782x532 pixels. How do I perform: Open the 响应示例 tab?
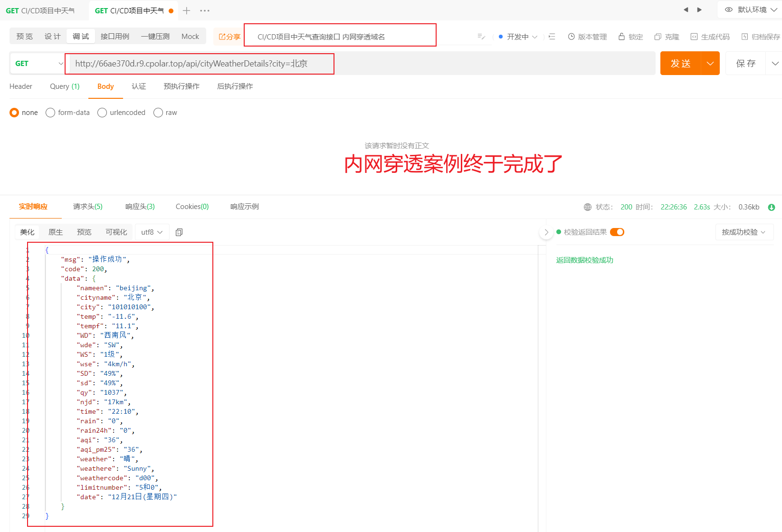tap(245, 207)
